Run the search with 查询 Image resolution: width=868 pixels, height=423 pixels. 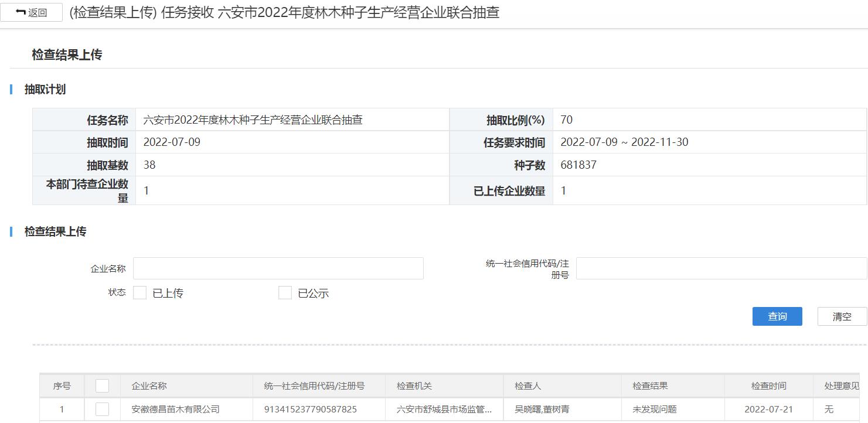[x=777, y=316]
